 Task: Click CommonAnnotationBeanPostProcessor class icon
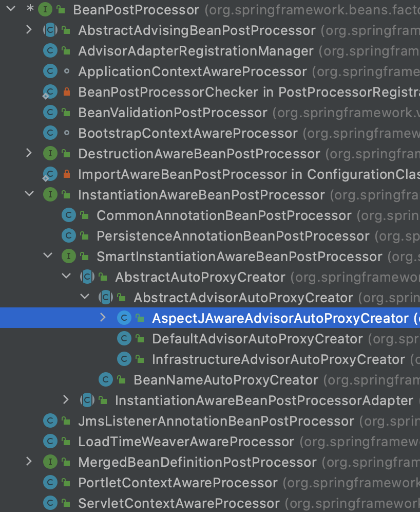(x=69, y=215)
